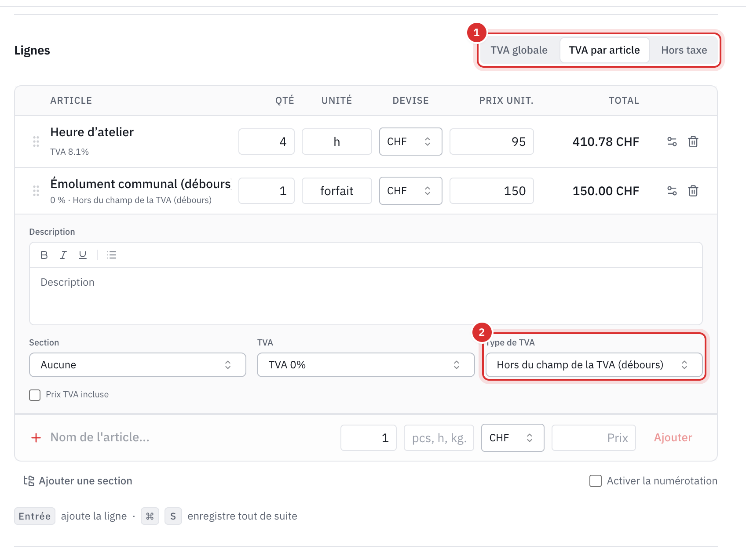Click the Heure d'atelier article name
The image size is (746, 560).
(x=92, y=132)
